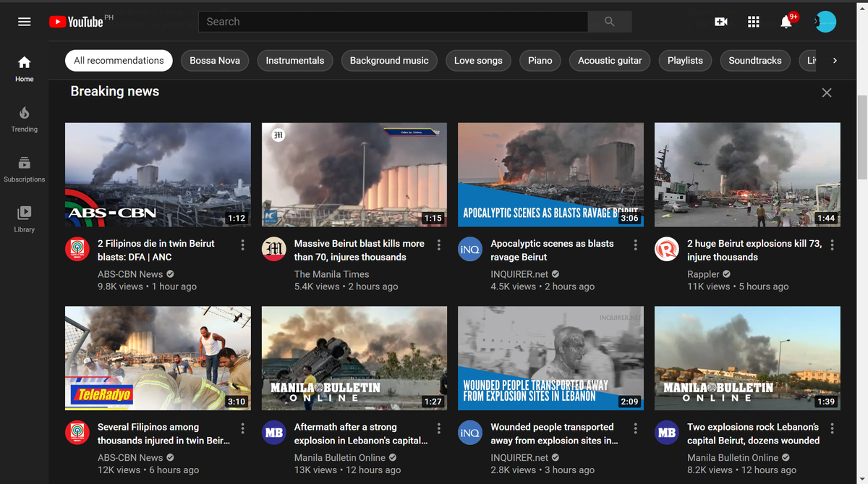Click into the Search input field
Image resolution: width=868 pixels, height=484 pixels.
[x=393, y=22]
